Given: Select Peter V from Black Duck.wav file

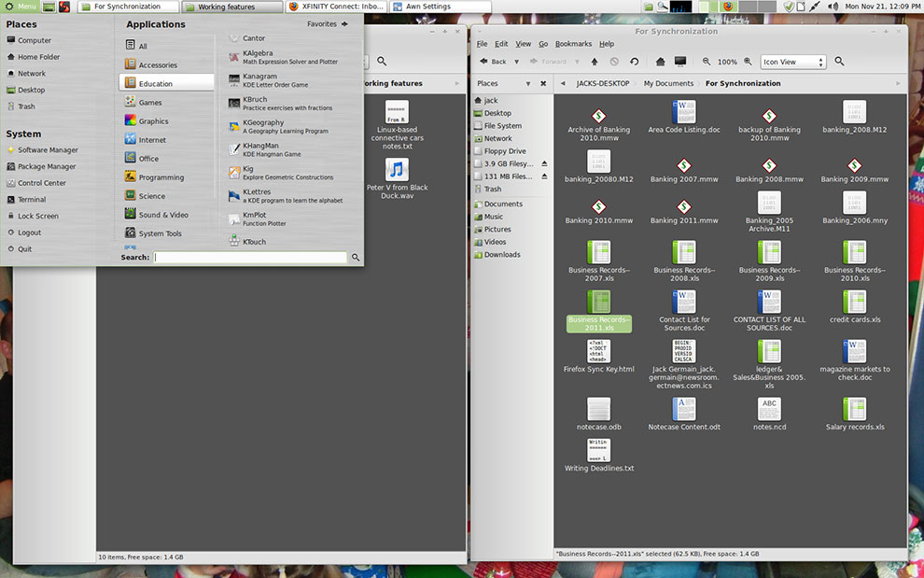Looking at the screenshot, I should 398,178.
